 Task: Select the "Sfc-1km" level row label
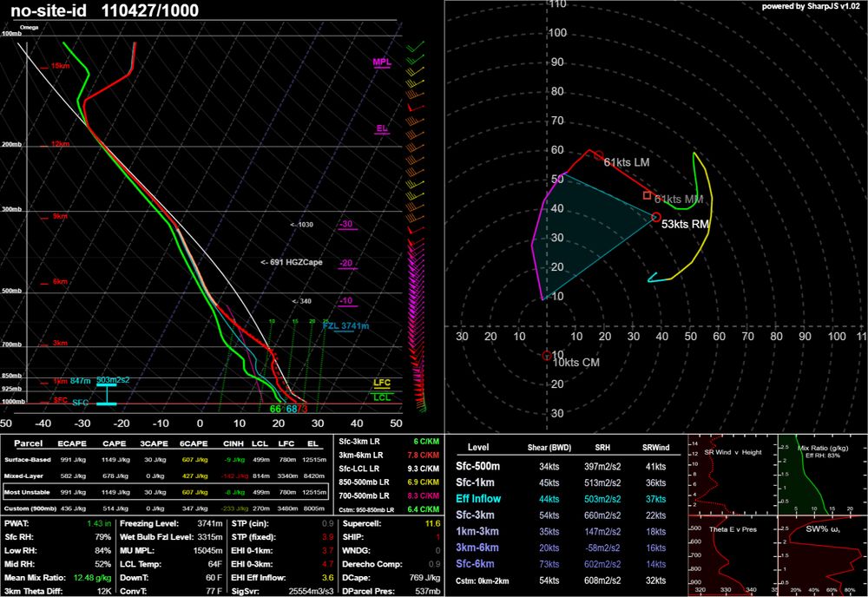tap(475, 482)
